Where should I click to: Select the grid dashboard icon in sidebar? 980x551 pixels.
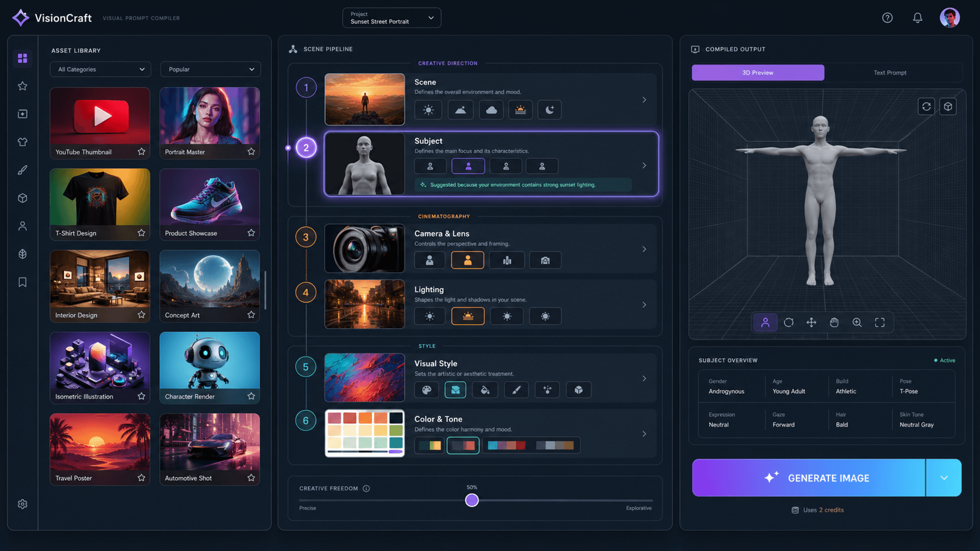(x=22, y=58)
